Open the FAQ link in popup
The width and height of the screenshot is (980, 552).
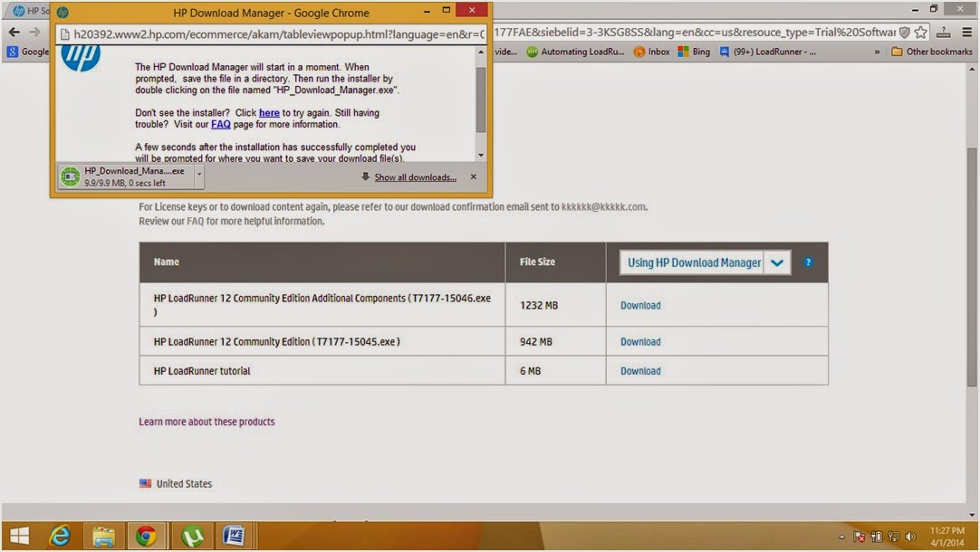(x=221, y=124)
